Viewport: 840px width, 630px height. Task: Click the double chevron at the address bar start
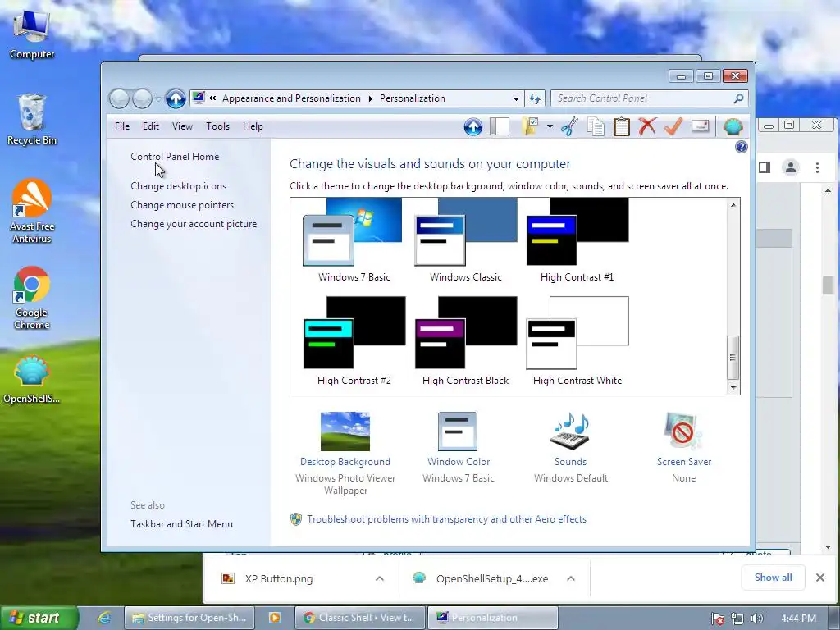click(x=212, y=98)
